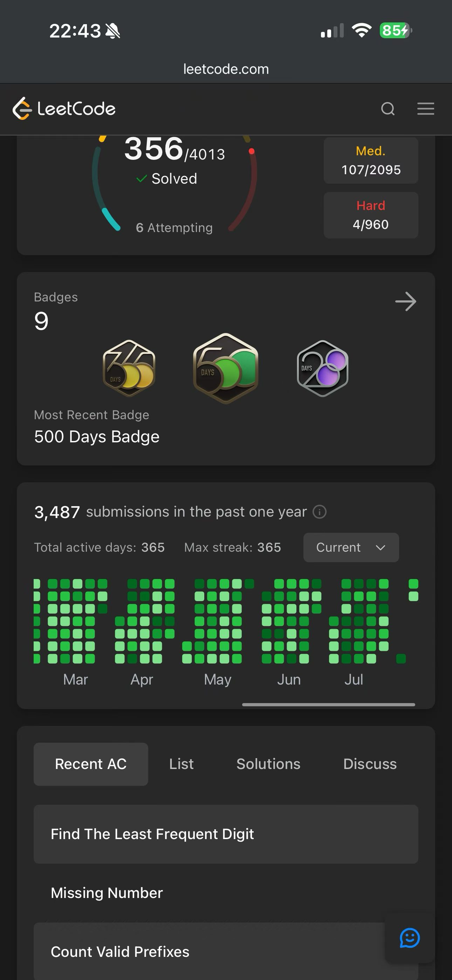Open the search magnifier icon
452x980 pixels.
(388, 109)
